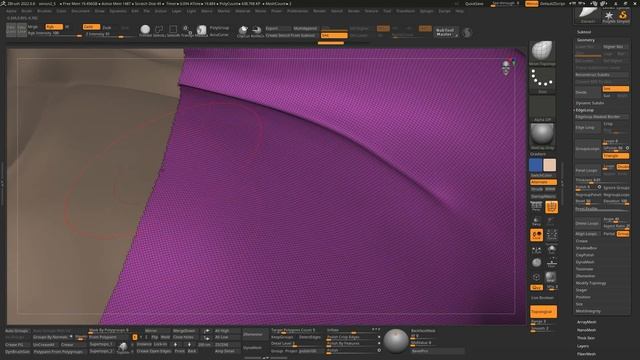Toggle the orange Floor grid icon
The image size is (640, 360).
[551, 207]
